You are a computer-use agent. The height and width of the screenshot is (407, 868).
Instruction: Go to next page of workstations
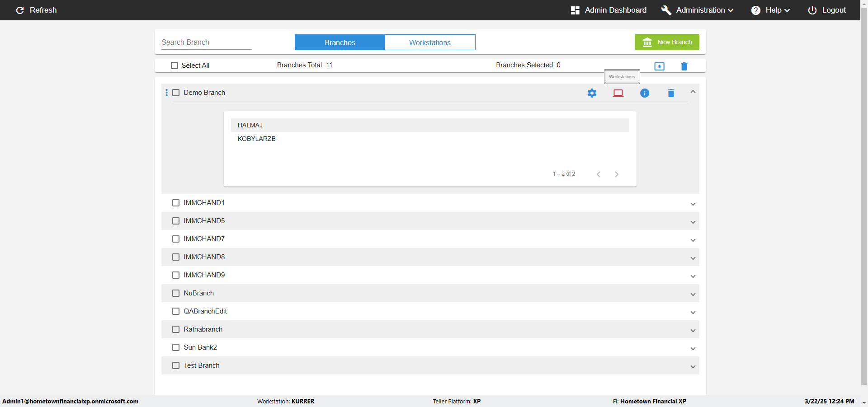pyautogui.click(x=617, y=174)
